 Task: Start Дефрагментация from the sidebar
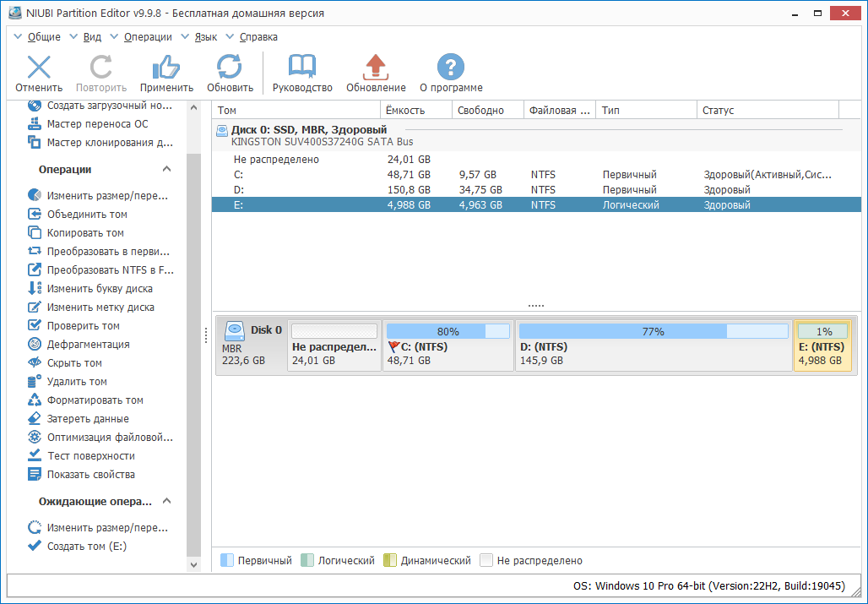[x=79, y=345]
